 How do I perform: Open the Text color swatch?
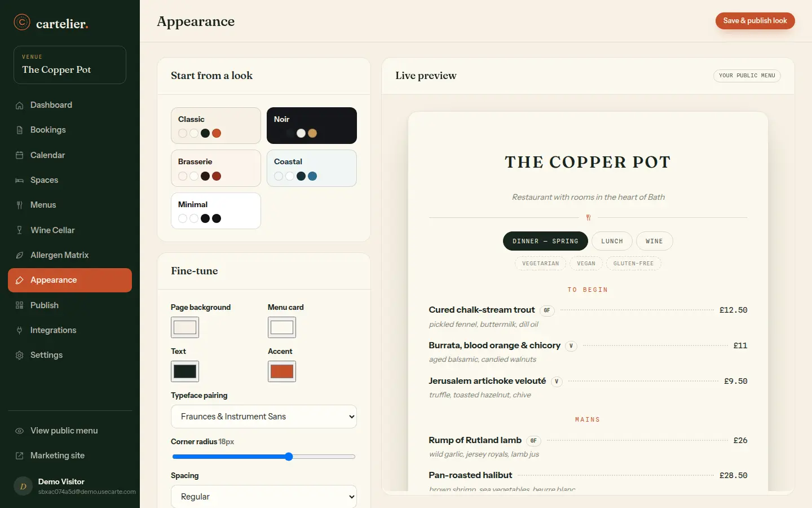185,371
